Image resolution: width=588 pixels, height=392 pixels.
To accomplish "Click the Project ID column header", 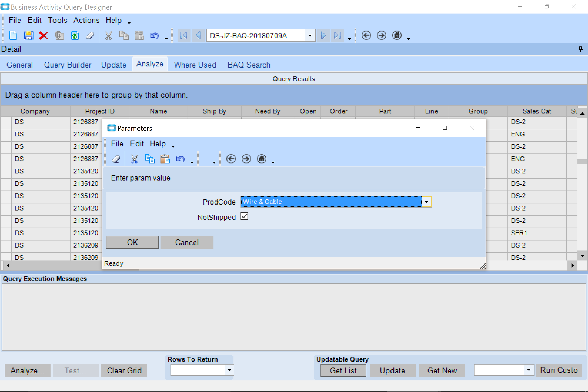I will tap(100, 111).
